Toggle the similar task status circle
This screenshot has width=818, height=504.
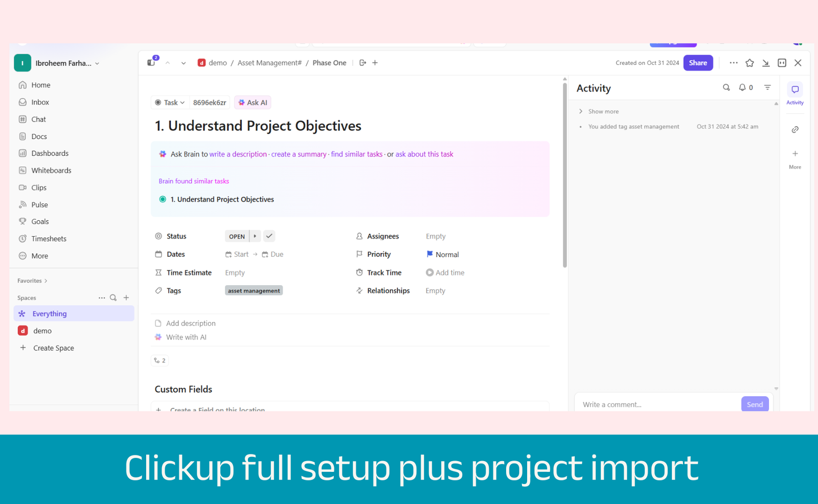pyautogui.click(x=163, y=199)
